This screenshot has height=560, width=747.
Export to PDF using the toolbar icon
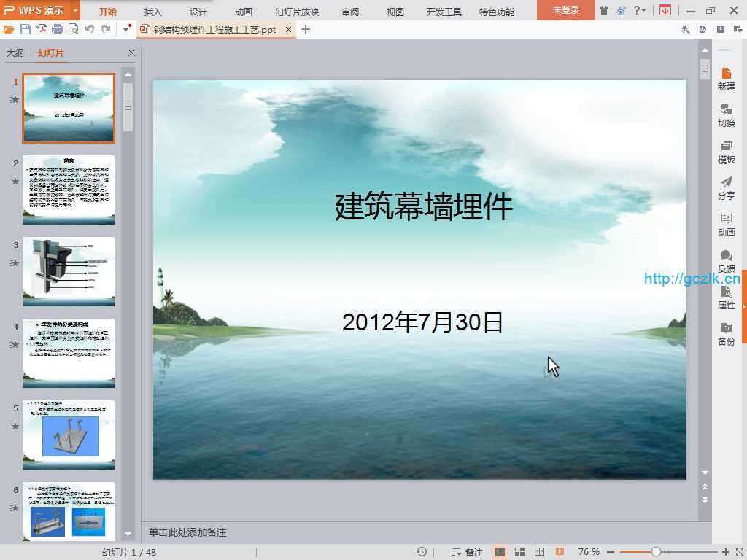(x=42, y=29)
